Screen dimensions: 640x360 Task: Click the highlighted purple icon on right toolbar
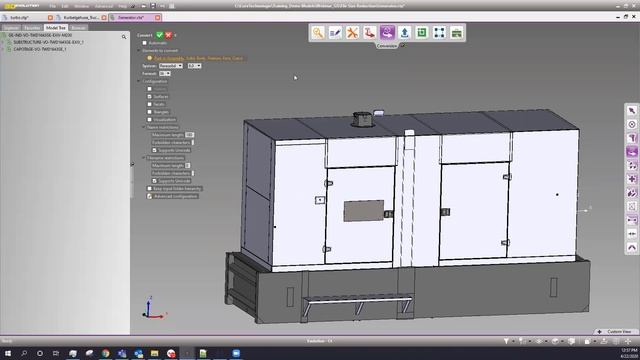coord(632,151)
